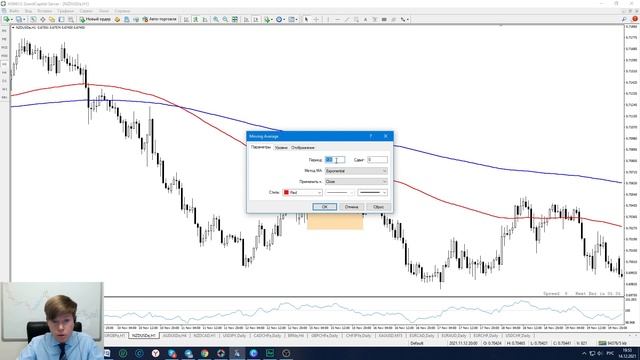Switch to H4 timeframe in left sidebar
640x360 pixels.
(4, 72)
